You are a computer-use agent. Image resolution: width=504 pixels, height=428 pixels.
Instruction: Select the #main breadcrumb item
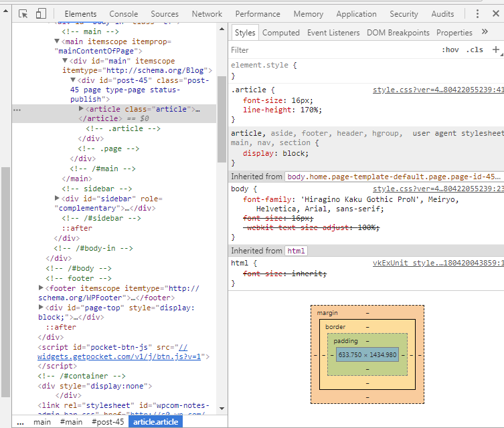click(71, 422)
